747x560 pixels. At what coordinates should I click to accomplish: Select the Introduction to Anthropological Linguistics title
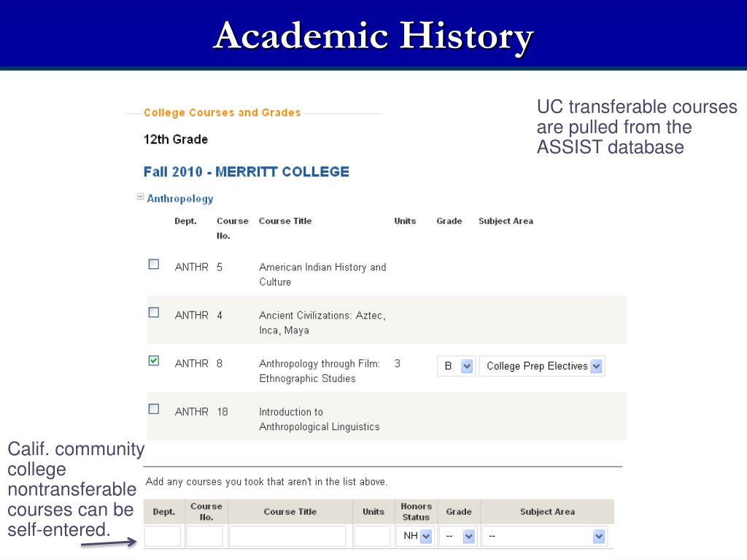[320, 419]
